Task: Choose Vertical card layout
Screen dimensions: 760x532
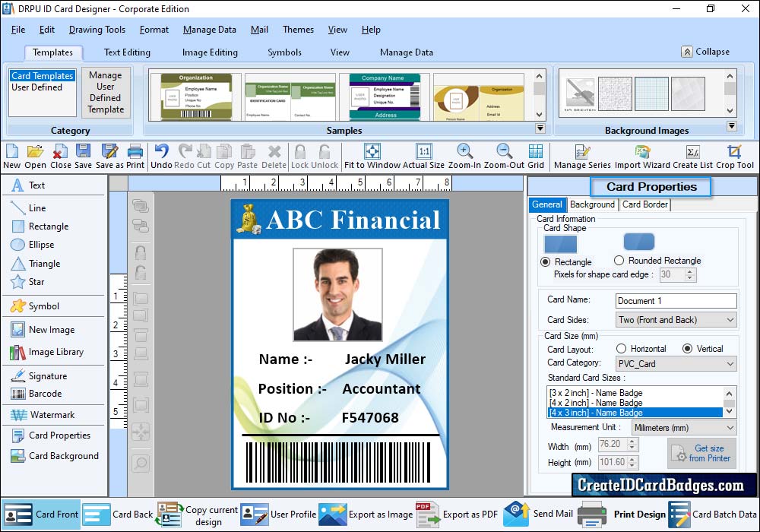Action: click(x=687, y=348)
